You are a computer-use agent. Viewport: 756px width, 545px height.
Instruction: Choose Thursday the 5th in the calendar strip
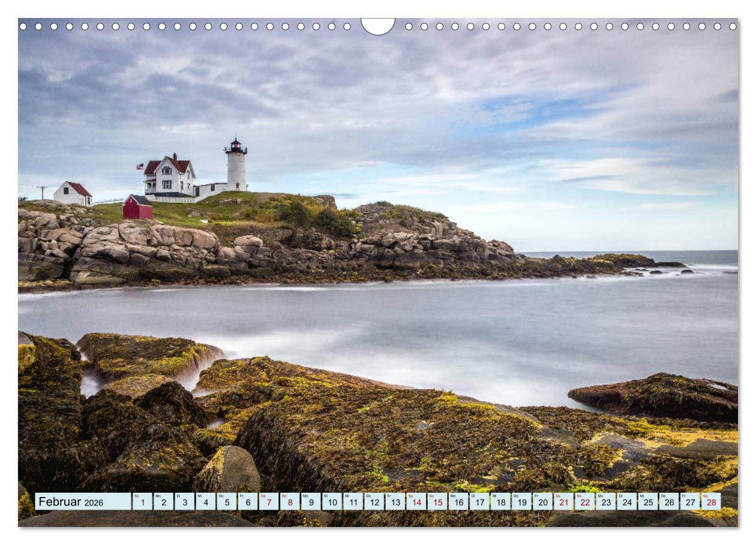(x=226, y=502)
